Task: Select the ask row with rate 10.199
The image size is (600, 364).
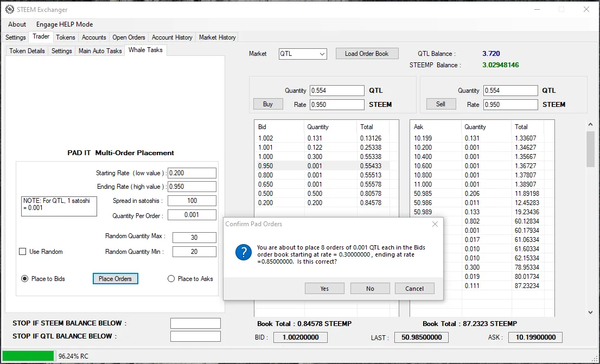Action: pos(477,138)
